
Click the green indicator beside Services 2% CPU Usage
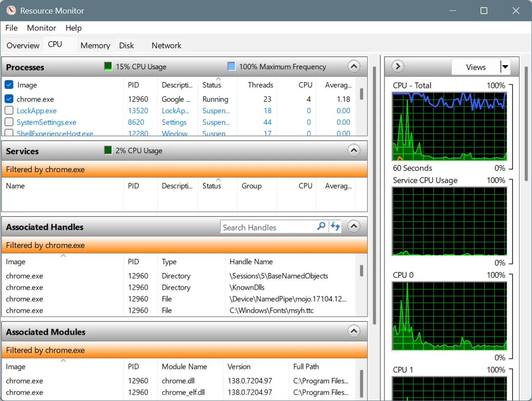pyautogui.click(x=108, y=150)
